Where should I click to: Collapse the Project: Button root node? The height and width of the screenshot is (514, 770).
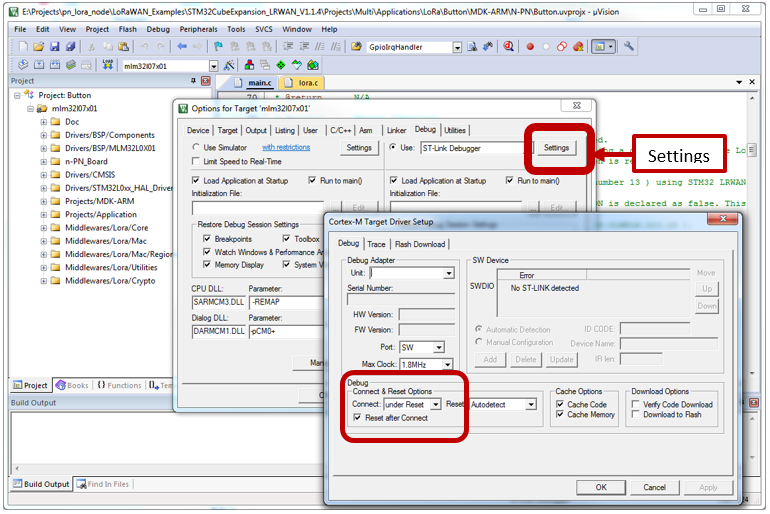17,95
